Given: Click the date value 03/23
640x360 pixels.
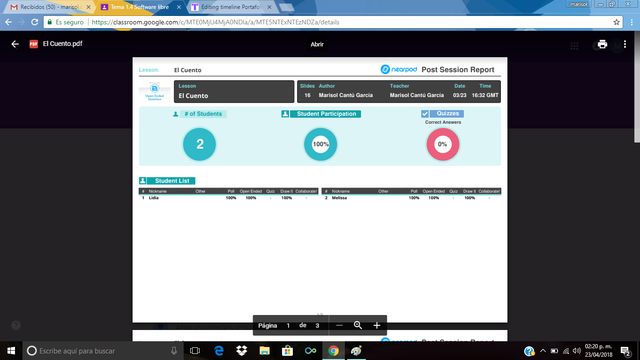Looking at the screenshot, I should click(x=460, y=95).
